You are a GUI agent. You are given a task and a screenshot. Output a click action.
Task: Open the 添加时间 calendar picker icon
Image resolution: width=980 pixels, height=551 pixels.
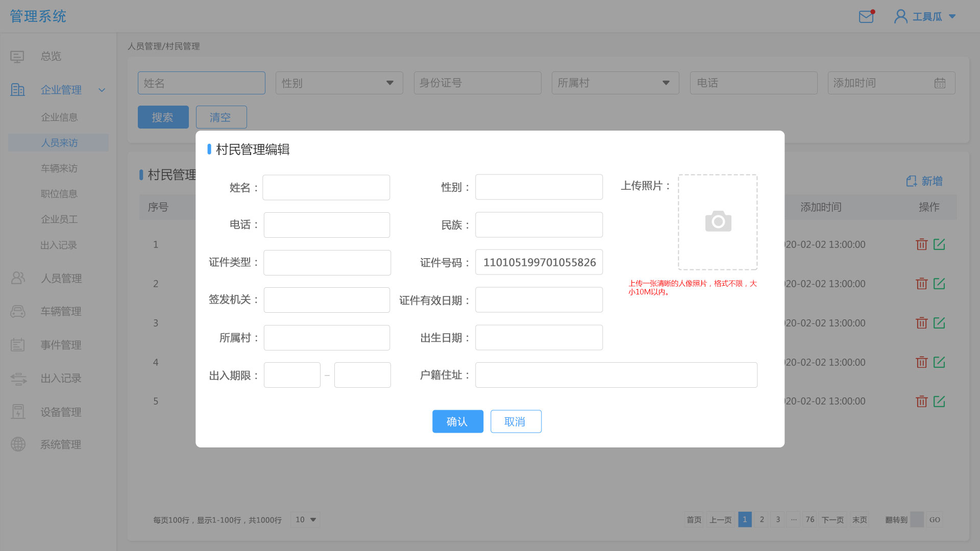tap(940, 83)
